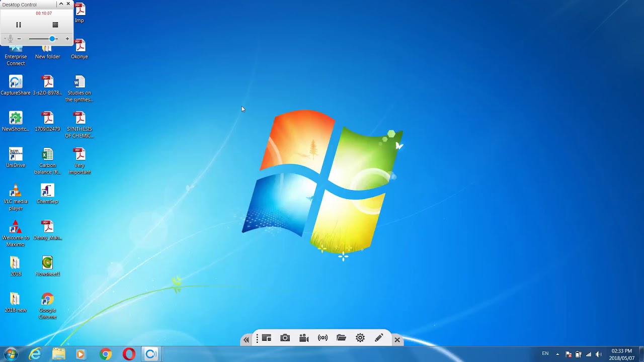The height and width of the screenshot is (362, 644).
Task: Select the Very important PDF icon
Action: pos(79,161)
